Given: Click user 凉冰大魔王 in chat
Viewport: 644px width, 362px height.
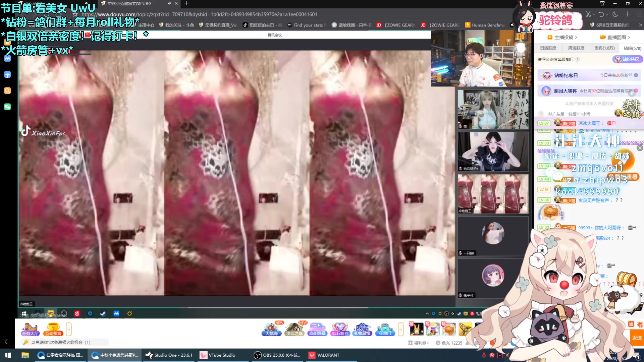Looking at the screenshot, I should point(589,123).
